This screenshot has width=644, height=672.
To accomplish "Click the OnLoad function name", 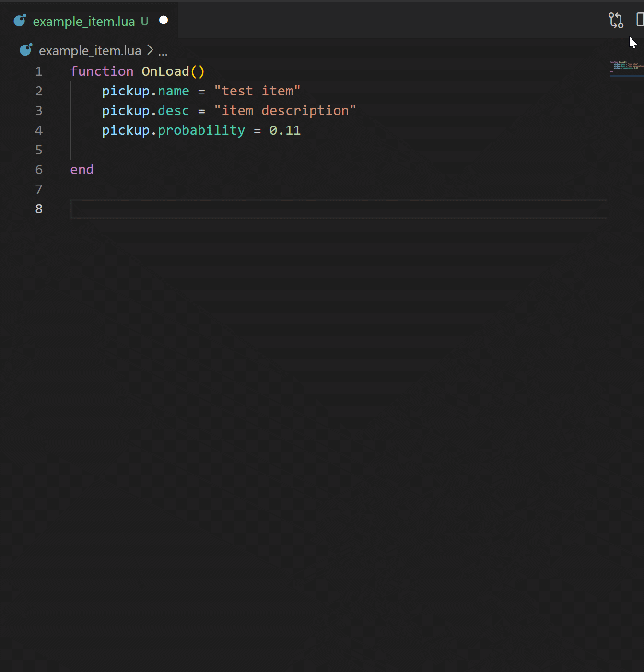I will [x=165, y=71].
